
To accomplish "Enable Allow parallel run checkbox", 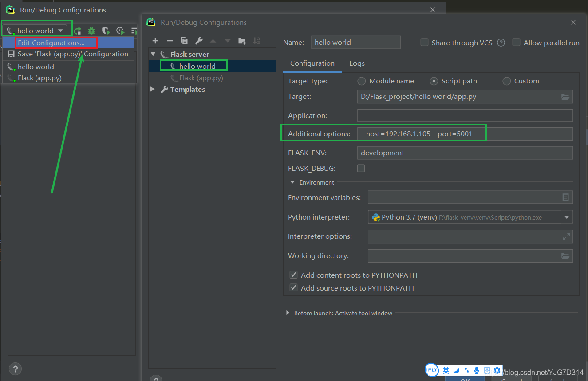I will 516,43.
